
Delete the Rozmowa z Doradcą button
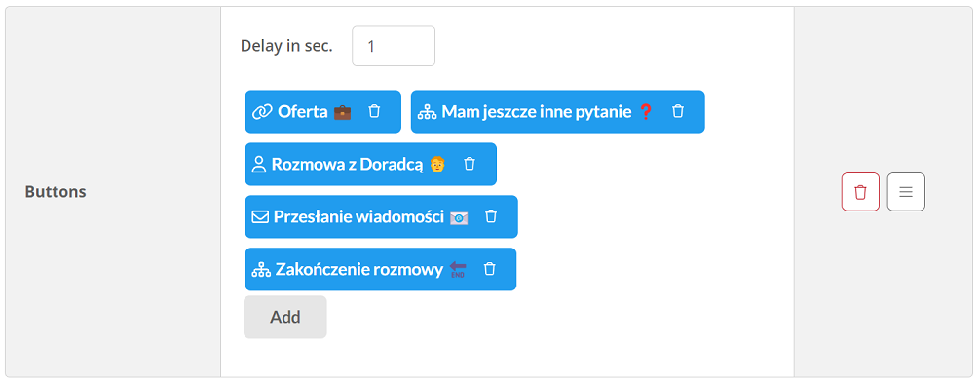click(470, 164)
